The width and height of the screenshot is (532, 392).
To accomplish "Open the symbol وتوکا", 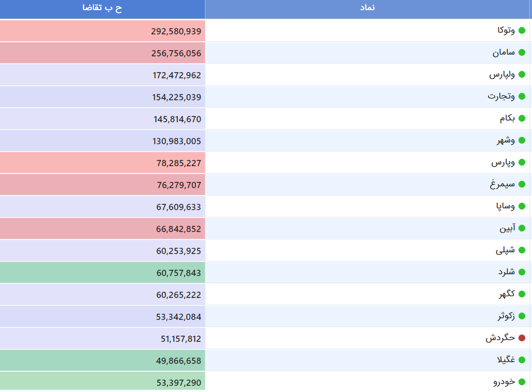I will [506, 30].
